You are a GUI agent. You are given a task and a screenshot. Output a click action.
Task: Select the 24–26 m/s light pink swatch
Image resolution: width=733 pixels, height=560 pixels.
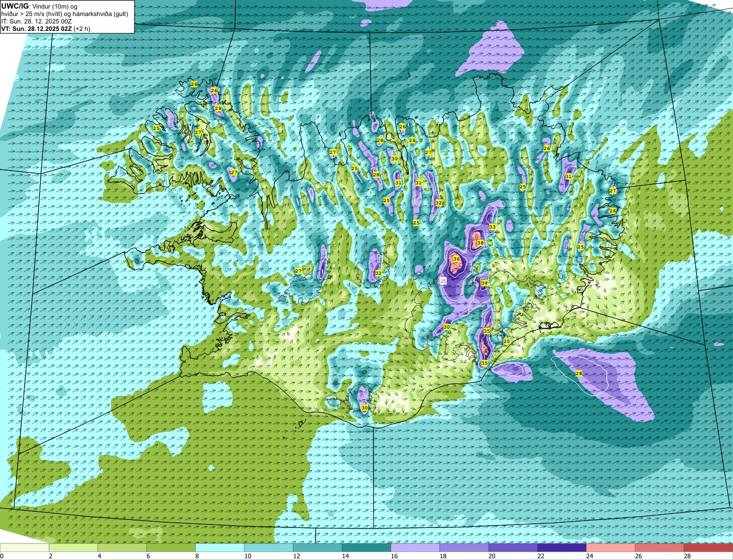coord(611,547)
